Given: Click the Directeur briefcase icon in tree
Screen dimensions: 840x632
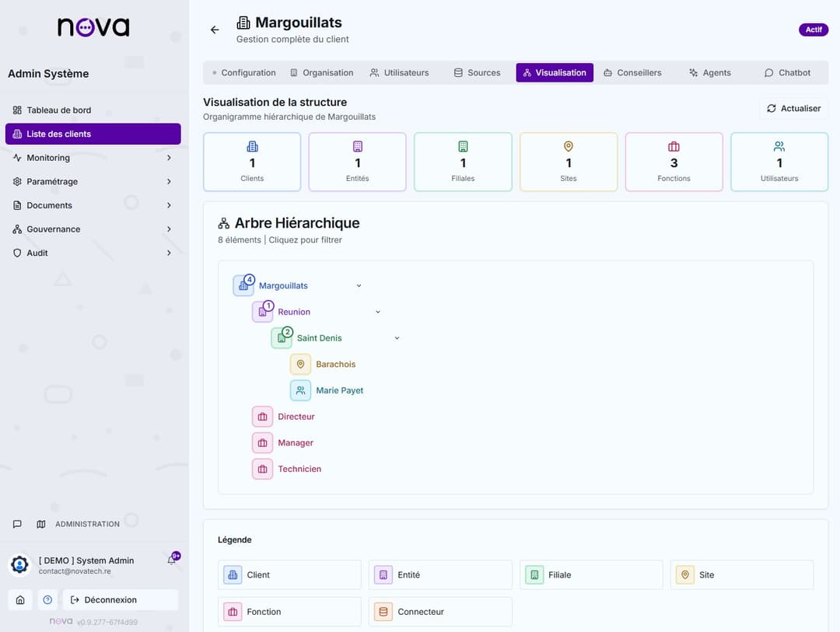Looking at the screenshot, I should [262, 417].
